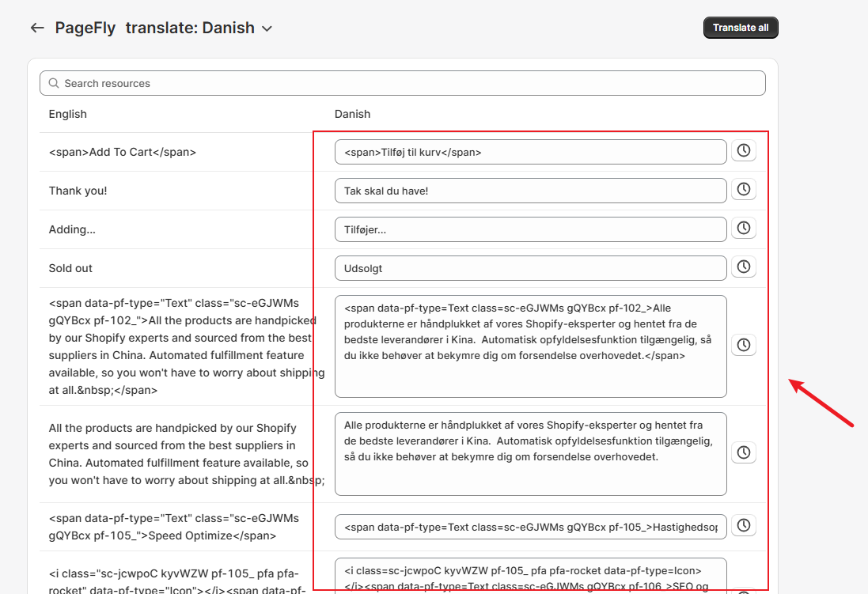The width and height of the screenshot is (868, 594).
Task: Select the English pfa-rocket icon source text
Action: [x=177, y=581]
